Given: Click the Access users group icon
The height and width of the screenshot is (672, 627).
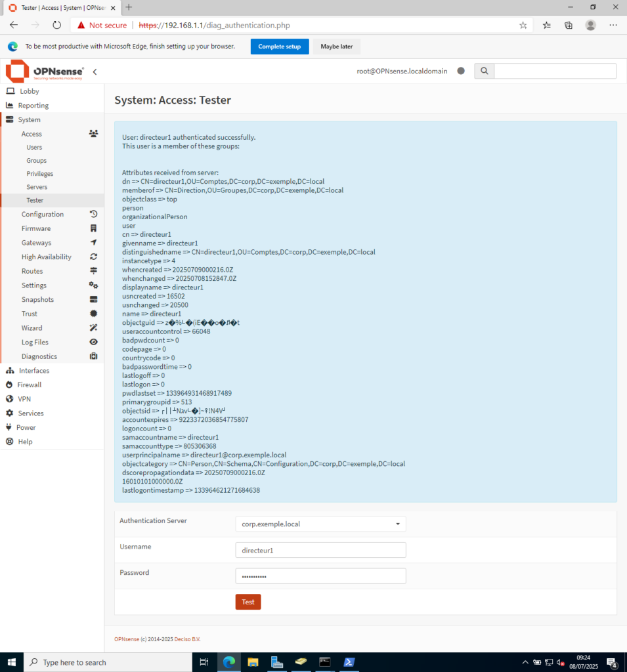Looking at the screenshot, I should [x=93, y=134].
